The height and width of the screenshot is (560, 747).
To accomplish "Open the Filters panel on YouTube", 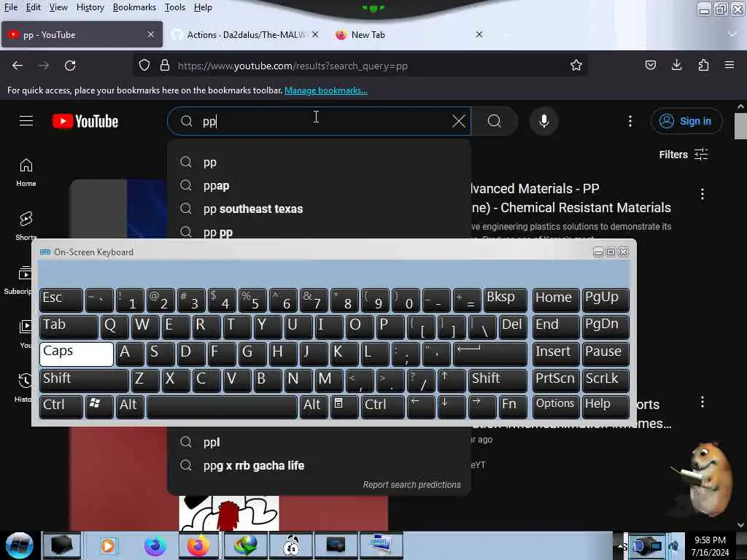I will click(x=684, y=155).
